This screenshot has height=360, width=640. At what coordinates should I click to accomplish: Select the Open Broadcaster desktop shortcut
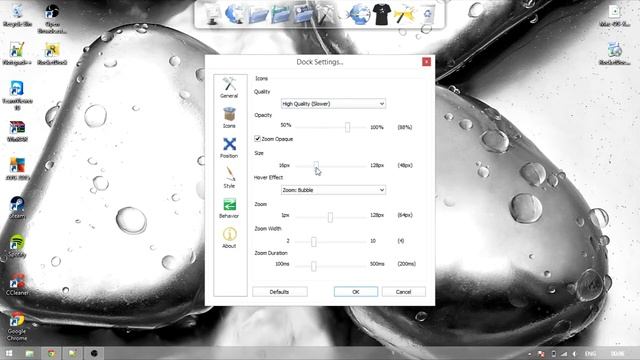pyautogui.click(x=52, y=18)
